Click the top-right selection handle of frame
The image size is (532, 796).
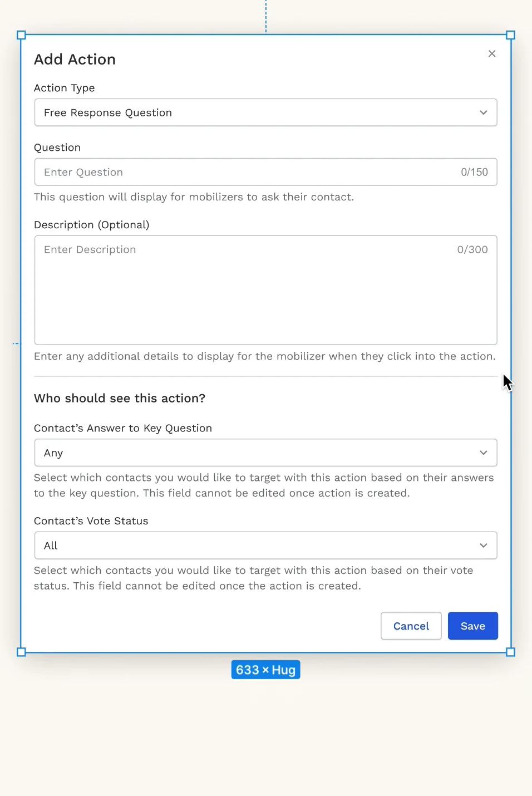point(510,35)
